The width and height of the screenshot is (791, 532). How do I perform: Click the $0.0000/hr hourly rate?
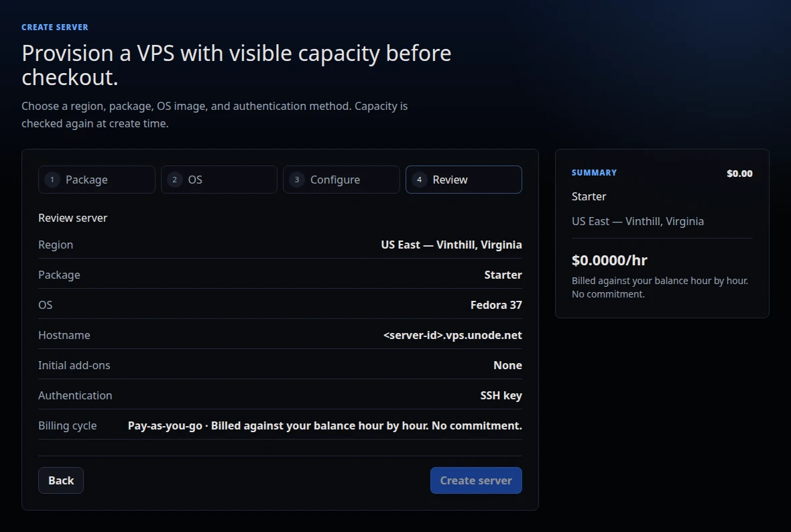[609, 260]
